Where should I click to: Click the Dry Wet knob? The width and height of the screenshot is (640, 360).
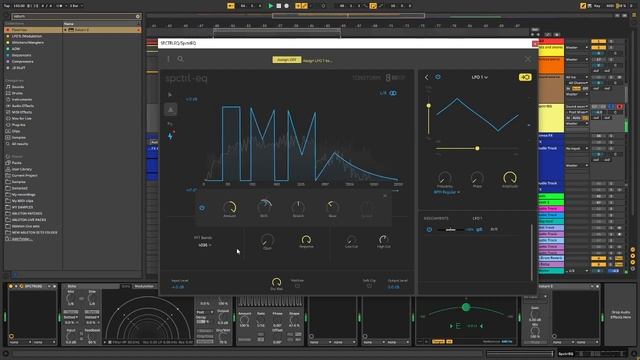point(276,282)
